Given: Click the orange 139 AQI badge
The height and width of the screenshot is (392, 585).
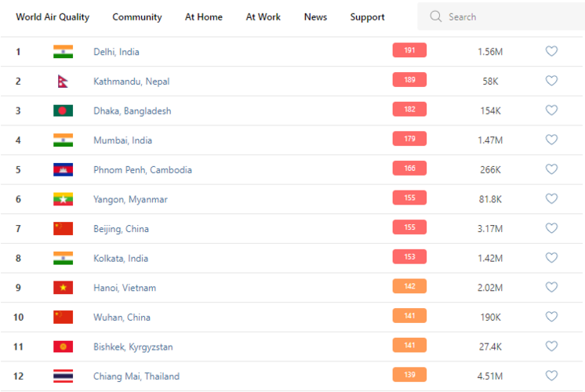Looking at the screenshot, I should [x=409, y=375].
